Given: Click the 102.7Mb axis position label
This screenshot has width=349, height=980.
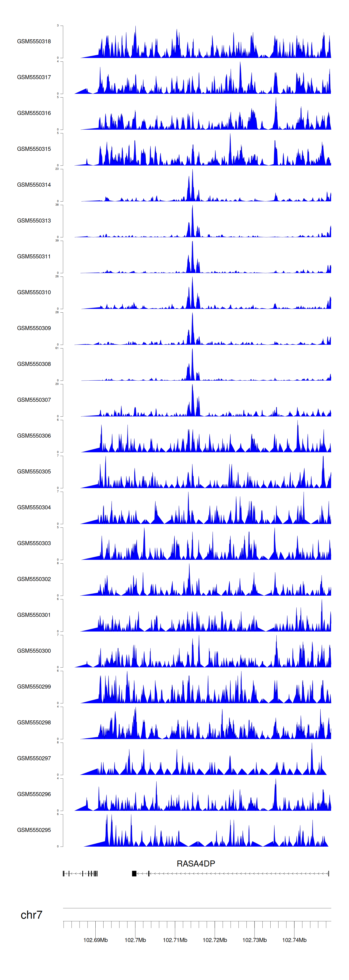Looking at the screenshot, I should [x=135, y=940].
